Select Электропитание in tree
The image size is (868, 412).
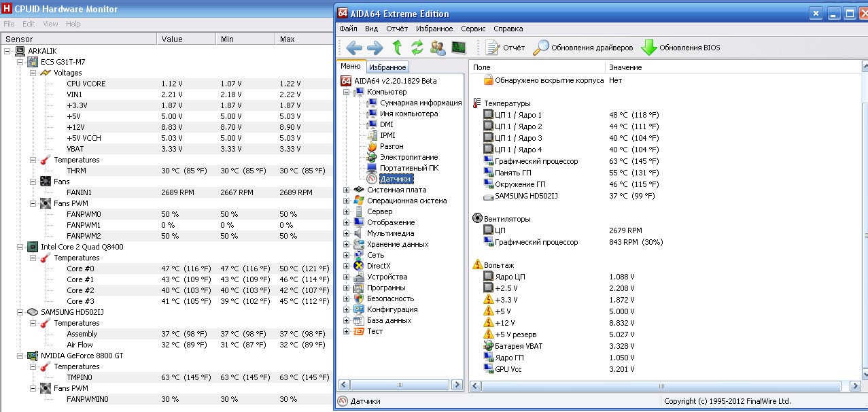click(409, 157)
